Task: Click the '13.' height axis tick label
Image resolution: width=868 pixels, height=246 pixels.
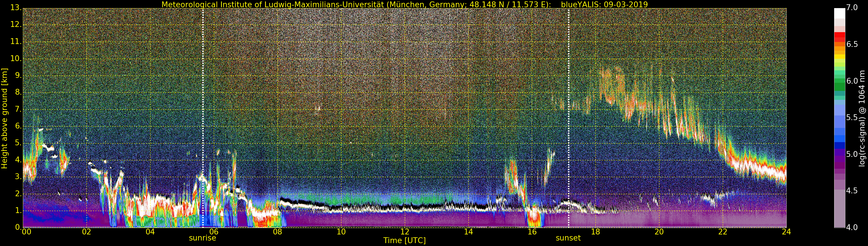Action: [x=16, y=8]
